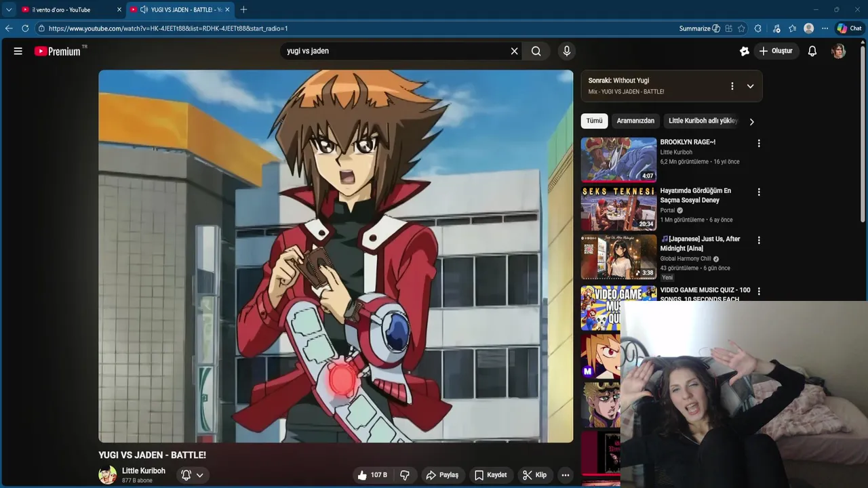
Task: Mute the YUGI VS JADEN tab audio
Action: pyautogui.click(x=144, y=9)
